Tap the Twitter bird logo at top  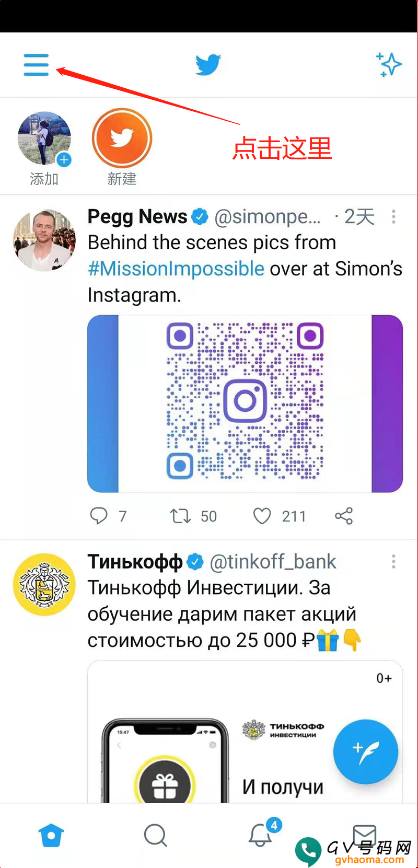pyautogui.click(x=208, y=65)
